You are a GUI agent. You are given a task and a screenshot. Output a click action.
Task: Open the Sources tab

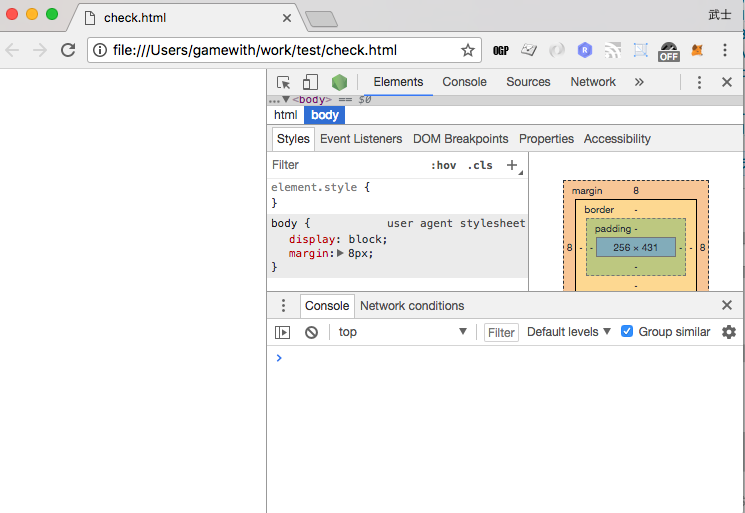click(528, 82)
